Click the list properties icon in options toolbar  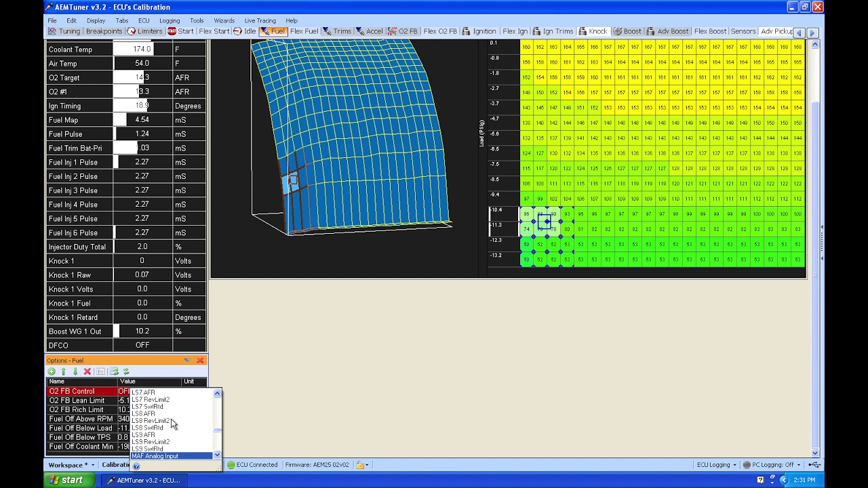click(x=100, y=371)
